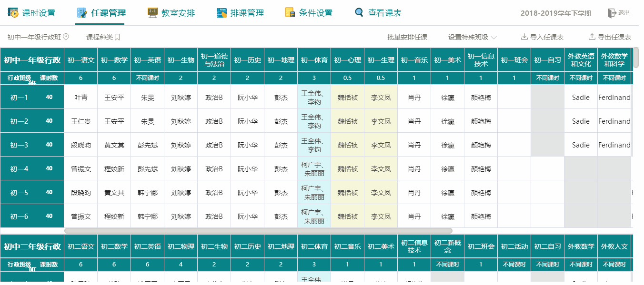644x285 pixels.
Task: Click the 课时设置 clock icon
Action: 13,13
